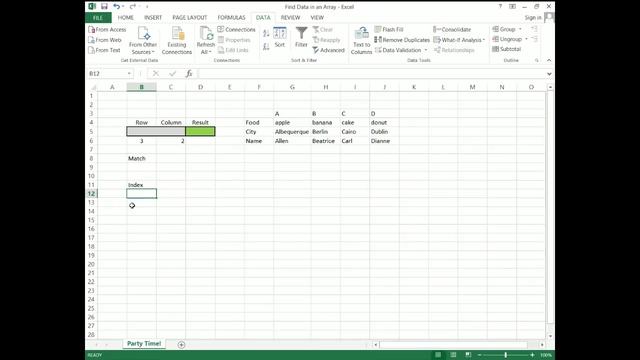This screenshot has width=640, height=360.
Task: Open the Name Box dropdown arrow
Action: point(129,73)
